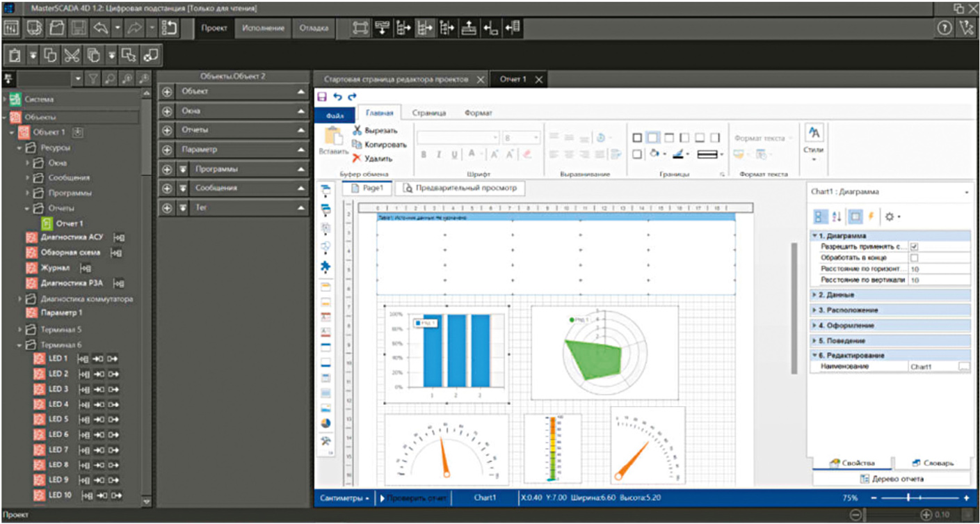Switch to the Отладка mode tab

point(313,29)
